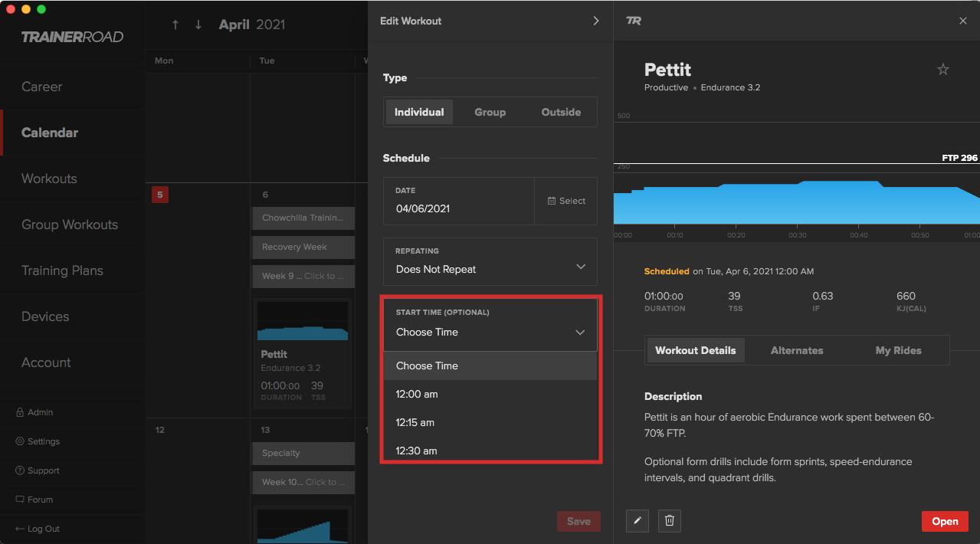Viewport: 980px width, 544px height.
Task: Click the April 2021 month heading
Action: pos(252,25)
